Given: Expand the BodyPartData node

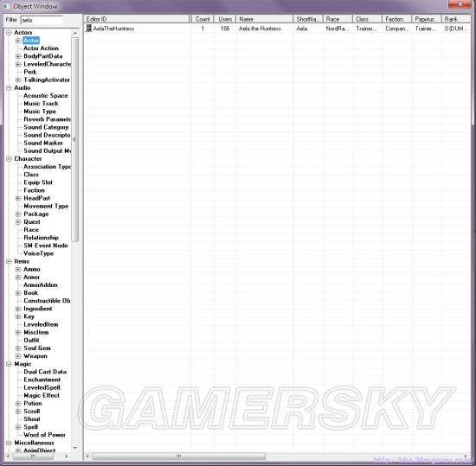Looking at the screenshot, I should coord(18,56).
